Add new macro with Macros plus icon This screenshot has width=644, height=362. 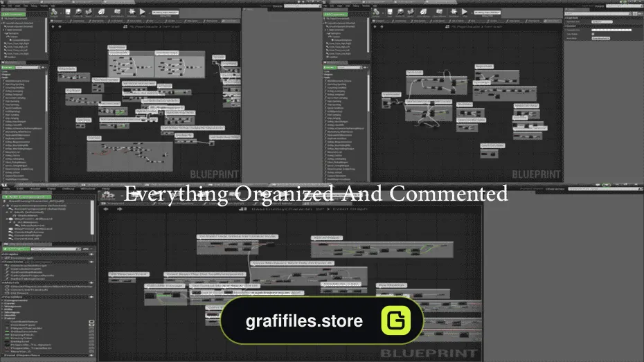point(91,283)
